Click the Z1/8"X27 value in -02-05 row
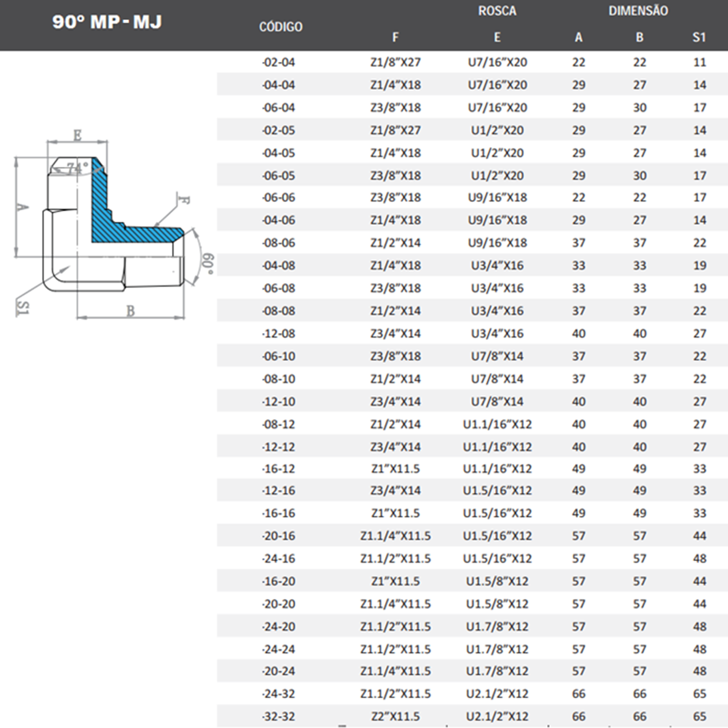The height and width of the screenshot is (728, 728). tap(396, 130)
